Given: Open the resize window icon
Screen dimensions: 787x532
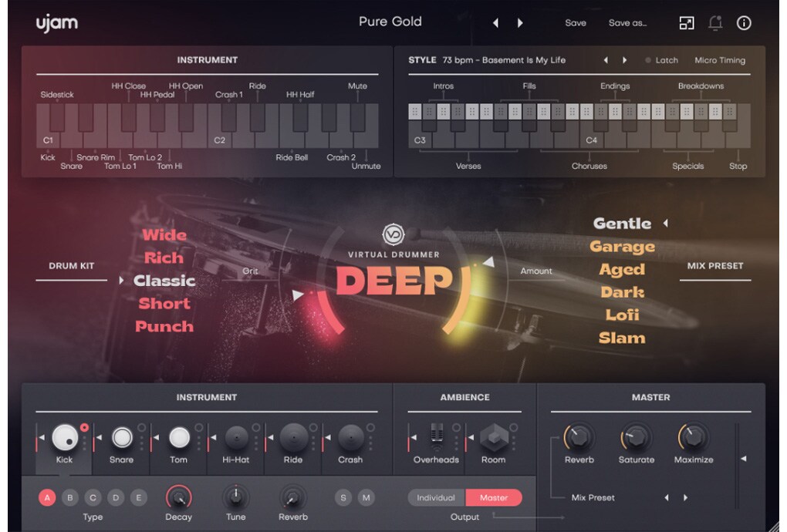Looking at the screenshot, I should click(687, 23).
